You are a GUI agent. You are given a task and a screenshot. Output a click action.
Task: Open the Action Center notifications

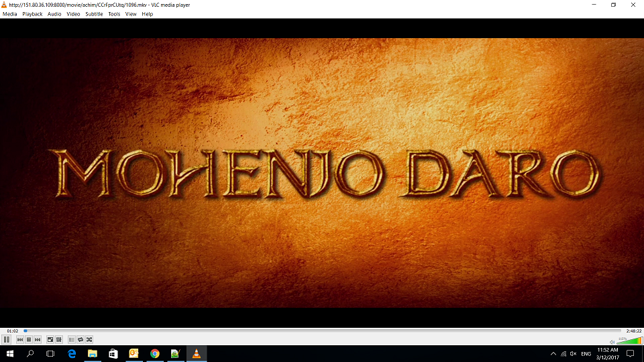coord(631,354)
